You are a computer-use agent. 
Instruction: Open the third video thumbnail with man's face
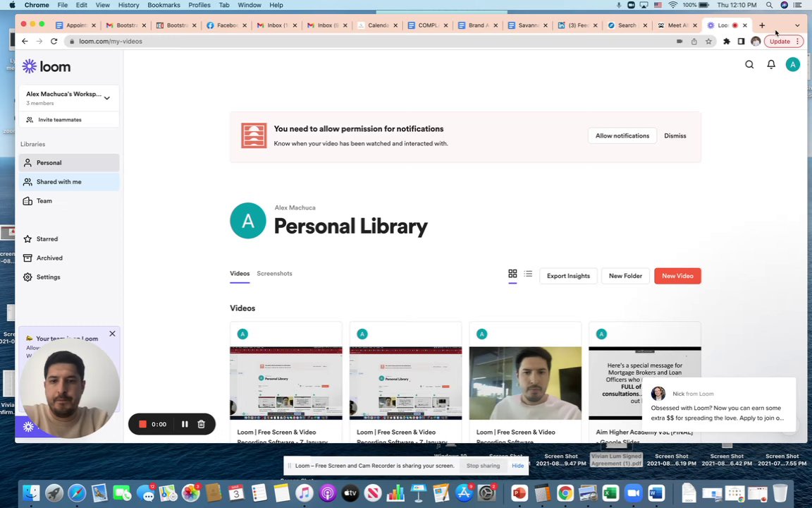525,383
